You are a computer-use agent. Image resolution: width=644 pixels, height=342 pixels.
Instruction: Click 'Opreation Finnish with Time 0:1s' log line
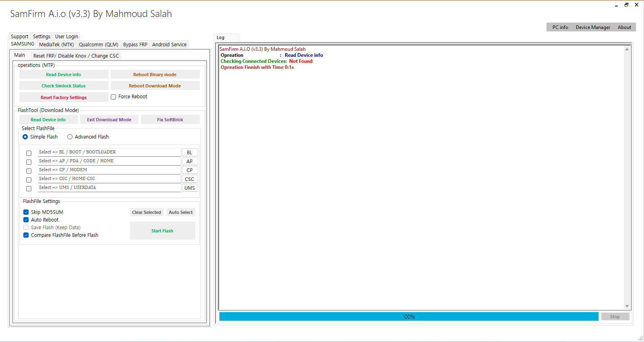point(257,67)
